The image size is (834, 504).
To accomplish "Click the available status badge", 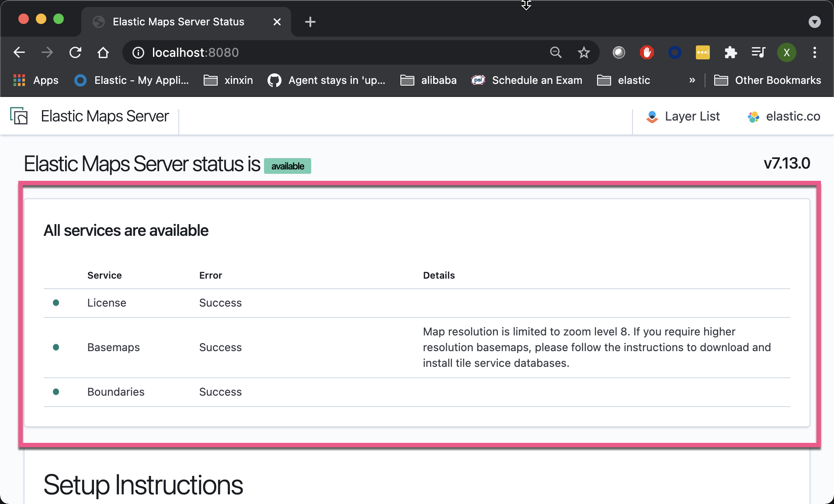I will pos(287,166).
